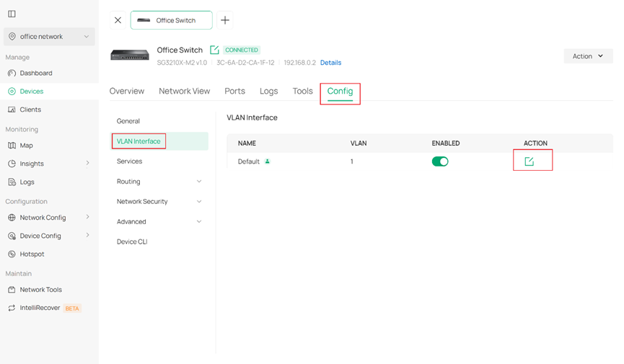
Task: Switch to the Network View tab
Action: [184, 91]
